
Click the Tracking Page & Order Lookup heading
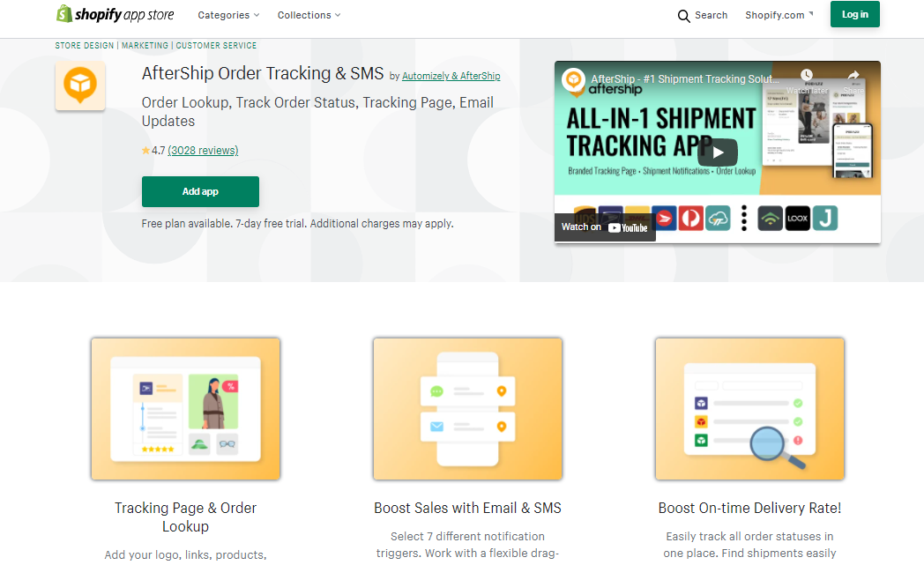pyautogui.click(x=186, y=517)
